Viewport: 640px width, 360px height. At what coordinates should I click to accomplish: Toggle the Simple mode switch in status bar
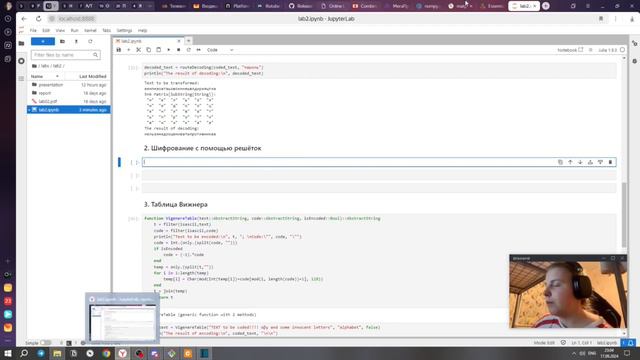(x=46, y=343)
